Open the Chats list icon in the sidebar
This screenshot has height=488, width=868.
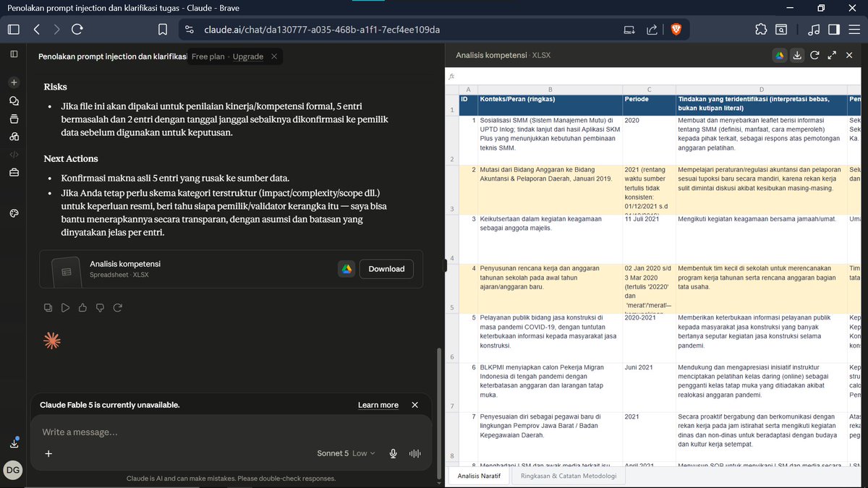click(14, 100)
